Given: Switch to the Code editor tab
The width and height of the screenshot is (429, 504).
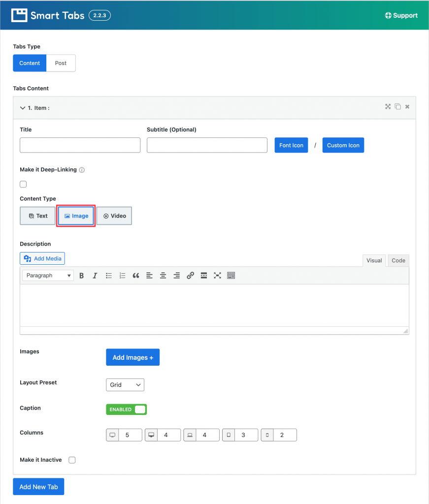Looking at the screenshot, I should [x=398, y=260].
